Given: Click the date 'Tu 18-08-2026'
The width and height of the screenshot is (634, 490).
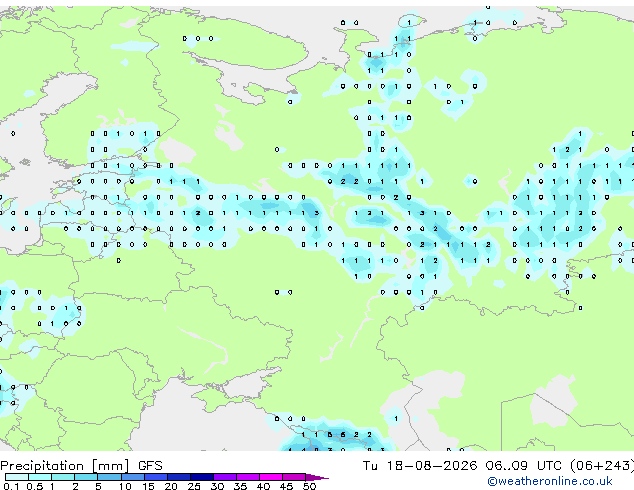Looking at the screenshot, I should click(x=420, y=466).
